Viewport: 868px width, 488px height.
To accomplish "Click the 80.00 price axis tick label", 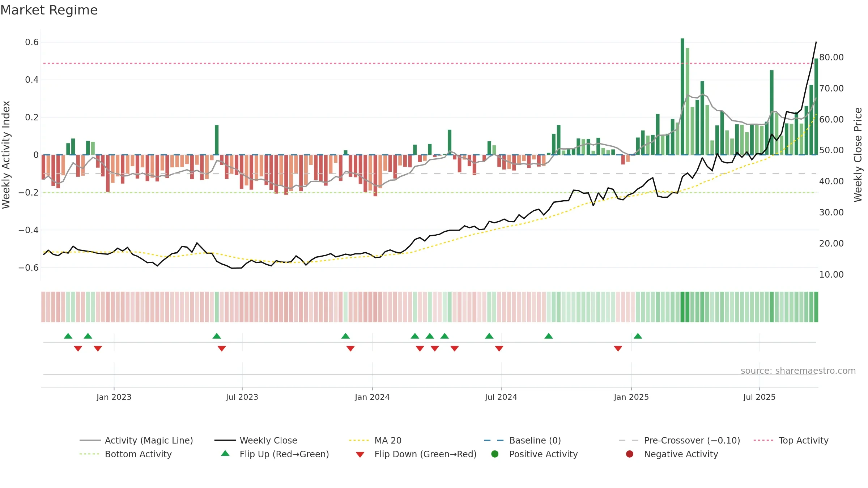I will [831, 57].
